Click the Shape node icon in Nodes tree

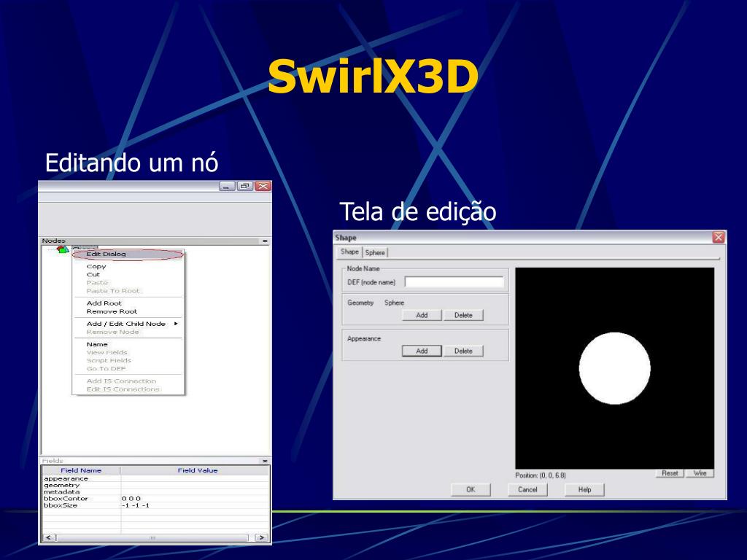pyautogui.click(x=63, y=249)
